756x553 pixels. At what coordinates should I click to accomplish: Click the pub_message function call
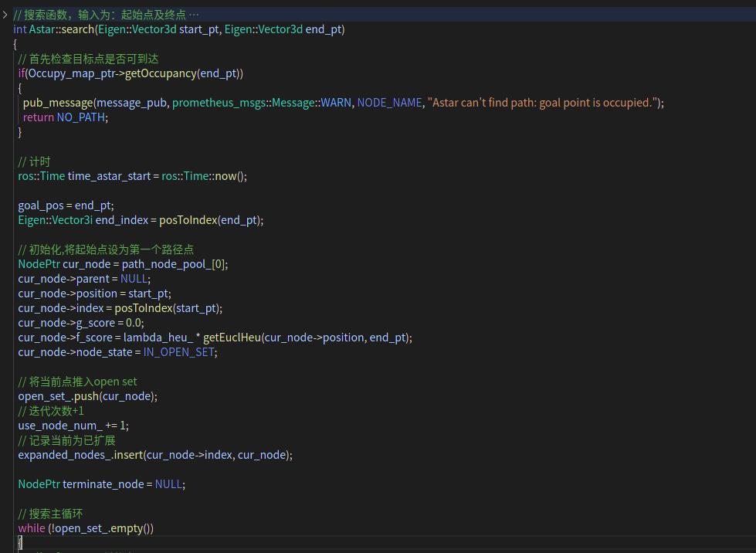click(58, 103)
